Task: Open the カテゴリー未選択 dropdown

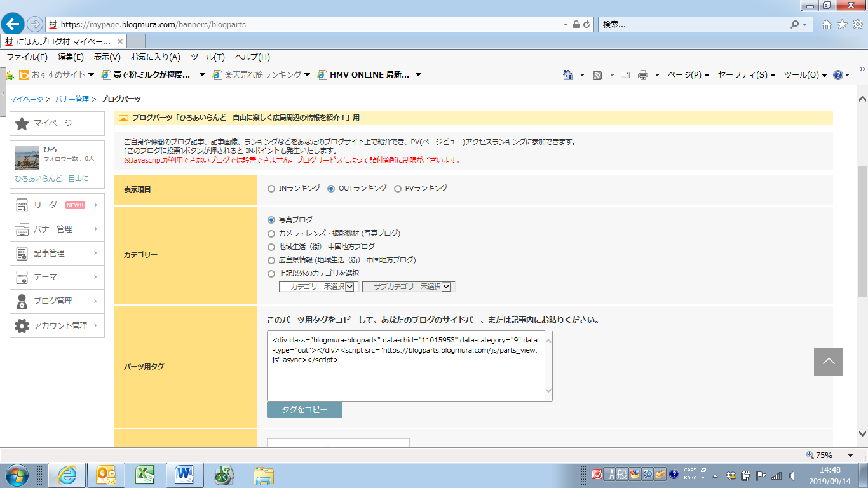Action: tap(319, 287)
